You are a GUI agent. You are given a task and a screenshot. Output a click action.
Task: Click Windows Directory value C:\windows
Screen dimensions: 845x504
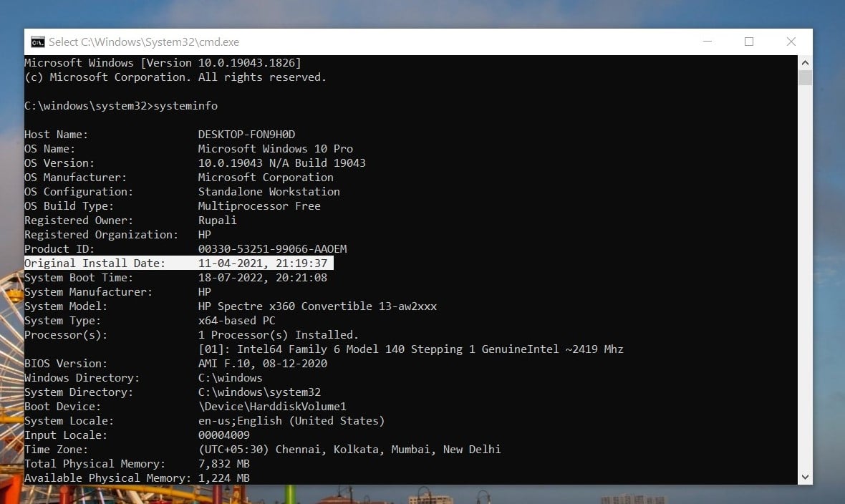click(230, 378)
